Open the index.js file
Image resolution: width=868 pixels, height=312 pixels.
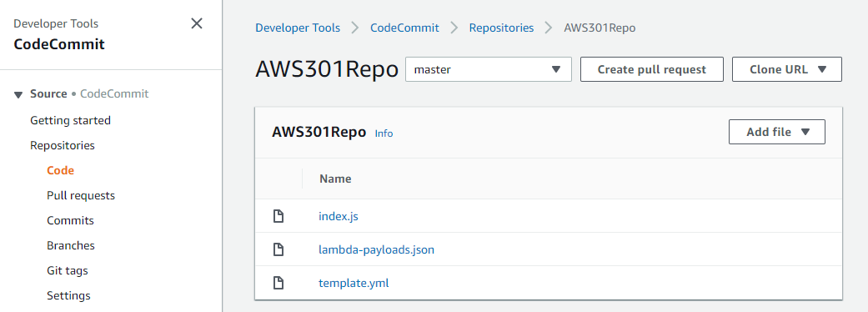[339, 216]
